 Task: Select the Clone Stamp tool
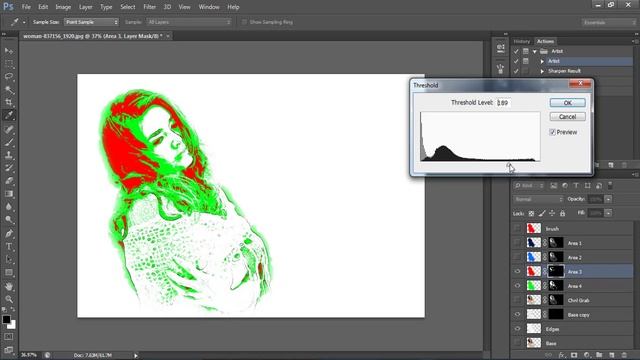click(x=9, y=155)
